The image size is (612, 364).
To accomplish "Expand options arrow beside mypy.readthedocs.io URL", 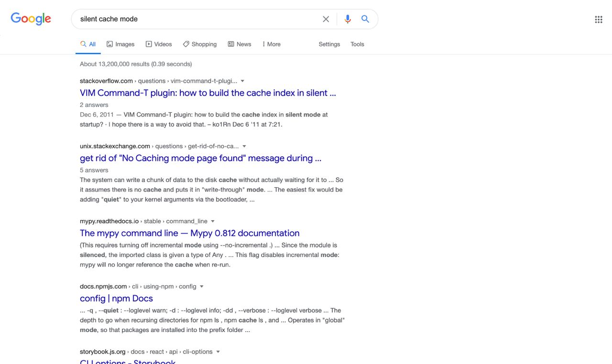I will click(x=213, y=221).
